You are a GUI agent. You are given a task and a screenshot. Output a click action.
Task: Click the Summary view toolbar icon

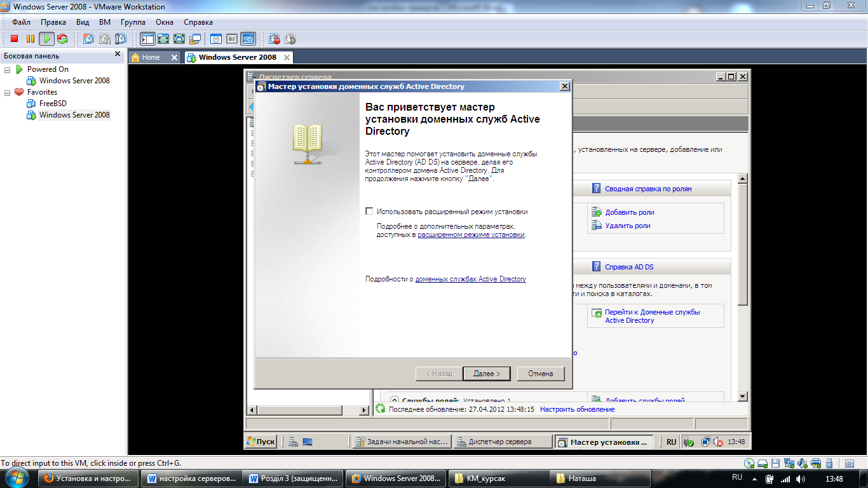pos(232,39)
